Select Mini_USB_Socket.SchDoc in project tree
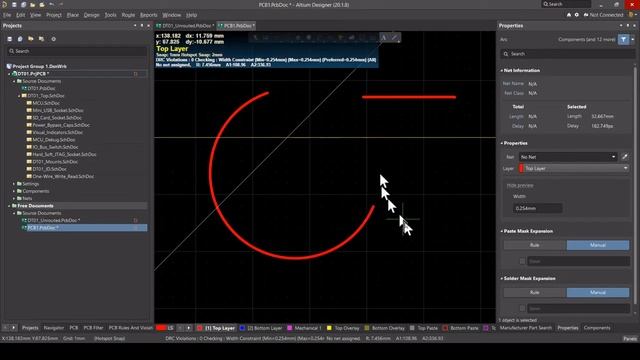The image size is (640, 360). pyautogui.click(x=58, y=111)
